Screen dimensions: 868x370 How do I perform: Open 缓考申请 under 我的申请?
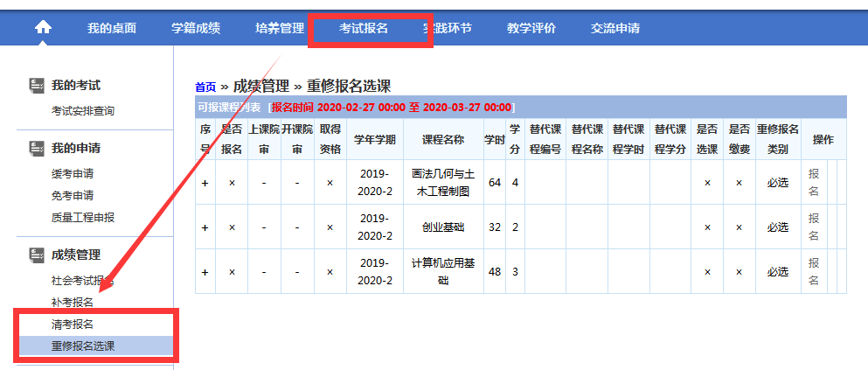coord(73,173)
